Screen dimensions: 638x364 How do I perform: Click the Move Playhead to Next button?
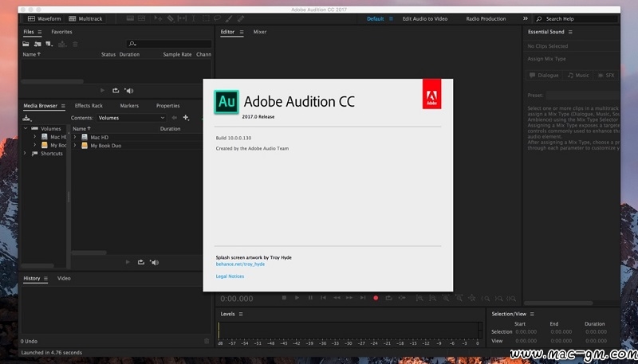[363, 298]
